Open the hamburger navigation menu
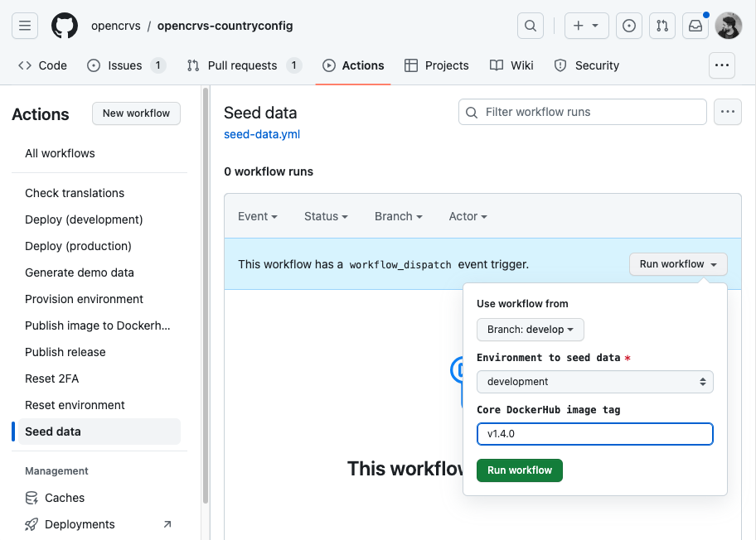This screenshot has height=540, width=756. [25, 26]
